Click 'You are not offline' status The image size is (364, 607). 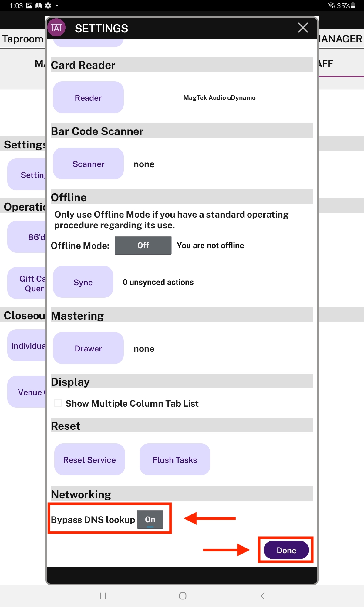pyautogui.click(x=210, y=245)
